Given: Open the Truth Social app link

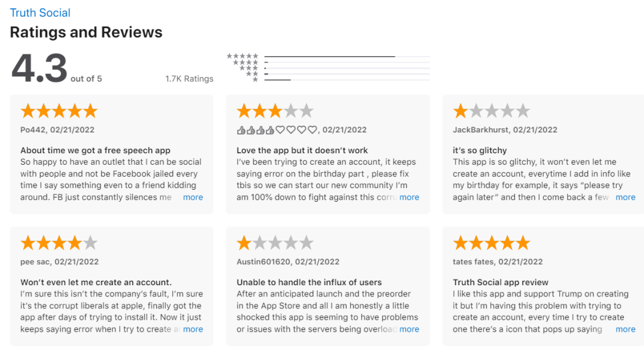Looking at the screenshot, I should click(x=40, y=13).
